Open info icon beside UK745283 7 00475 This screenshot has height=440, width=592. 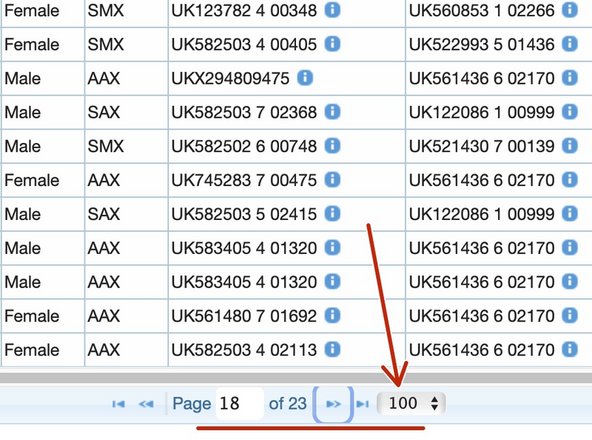tap(333, 180)
